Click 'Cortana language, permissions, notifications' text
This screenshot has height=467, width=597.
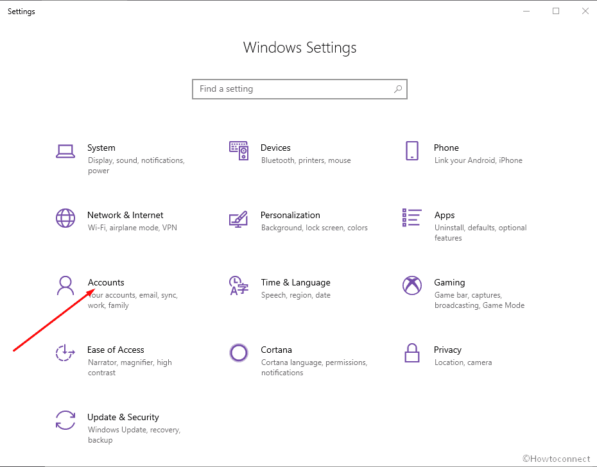coord(314,367)
